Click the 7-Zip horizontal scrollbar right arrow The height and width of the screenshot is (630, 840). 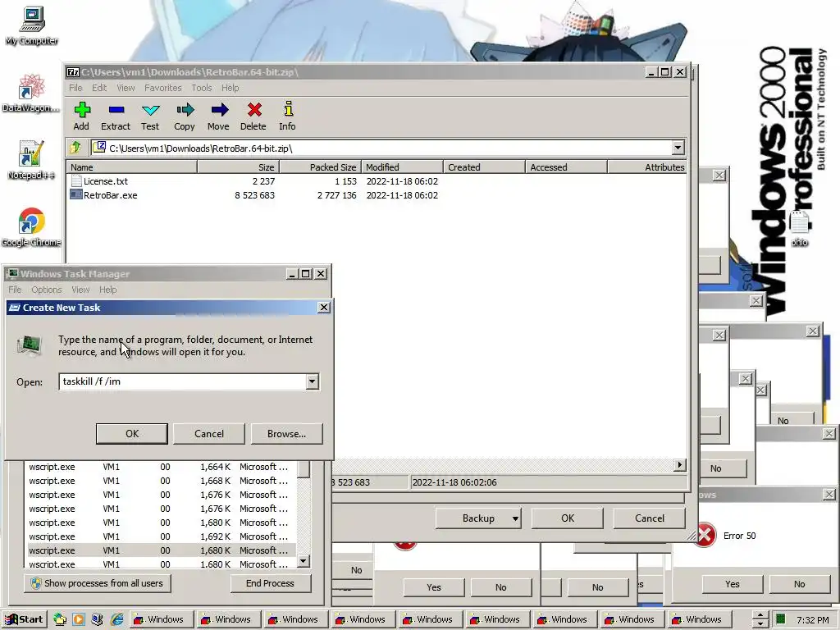click(680, 465)
